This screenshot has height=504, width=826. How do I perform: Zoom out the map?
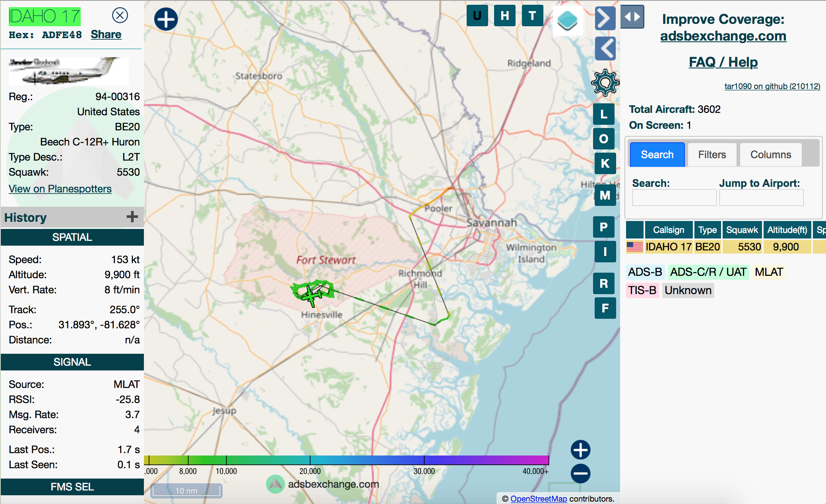pos(580,473)
